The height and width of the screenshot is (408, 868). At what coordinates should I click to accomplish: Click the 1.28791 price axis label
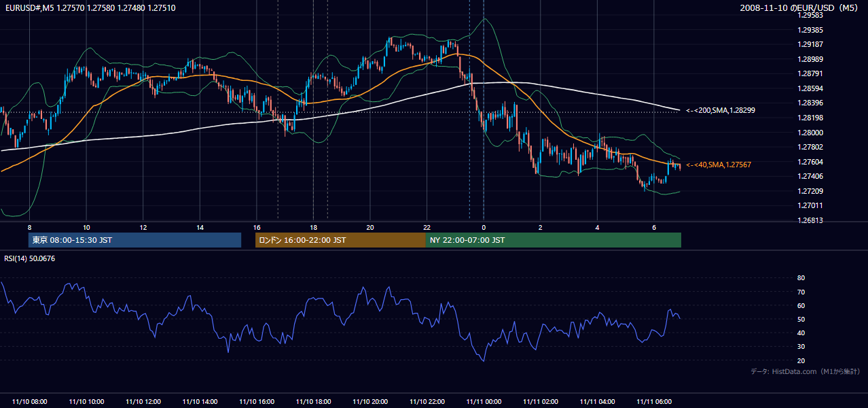coord(810,73)
